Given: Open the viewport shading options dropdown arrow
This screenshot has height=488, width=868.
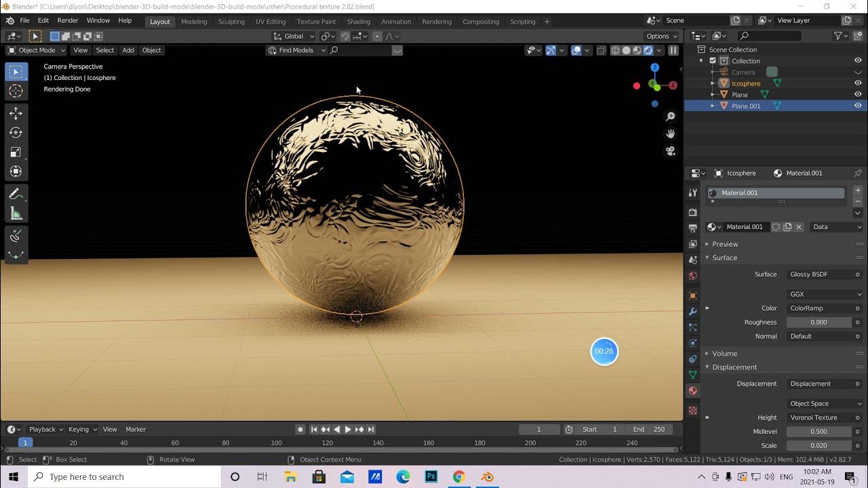Looking at the screenshot, I should [x=658, y=50].
